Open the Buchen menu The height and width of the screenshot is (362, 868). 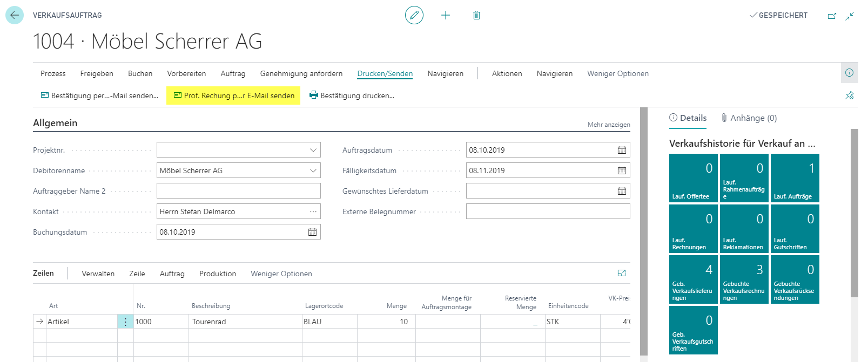coord(140,73)
